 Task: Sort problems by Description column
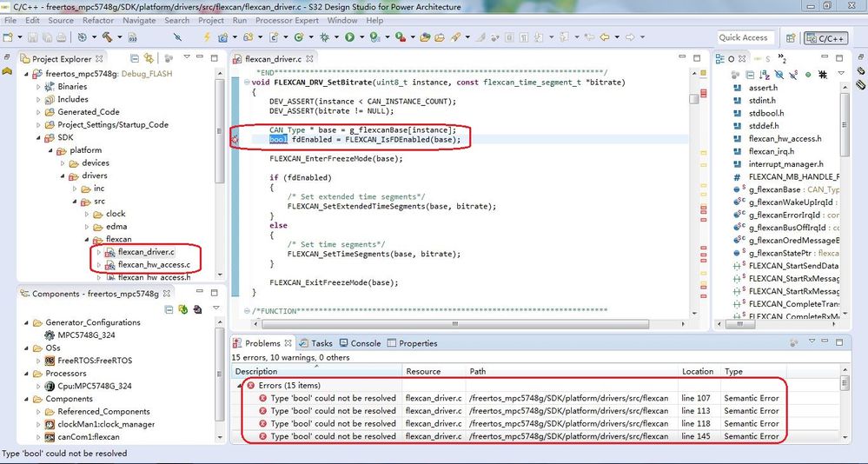tap(316, 372)
